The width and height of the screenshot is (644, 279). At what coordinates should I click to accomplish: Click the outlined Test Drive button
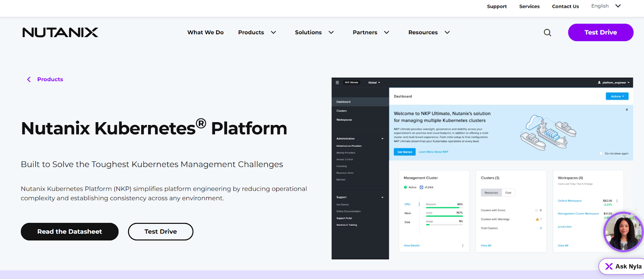161,232
